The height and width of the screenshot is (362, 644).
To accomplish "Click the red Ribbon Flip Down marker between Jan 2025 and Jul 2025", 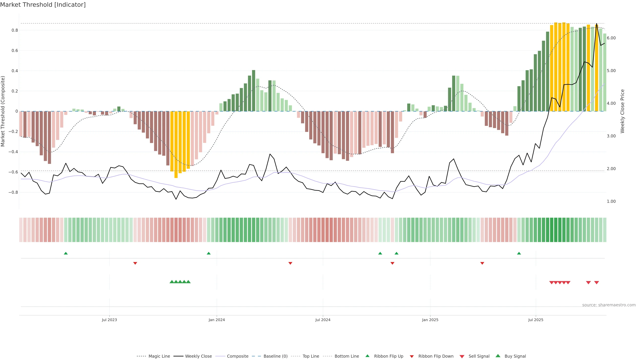I will coord(482,263).
